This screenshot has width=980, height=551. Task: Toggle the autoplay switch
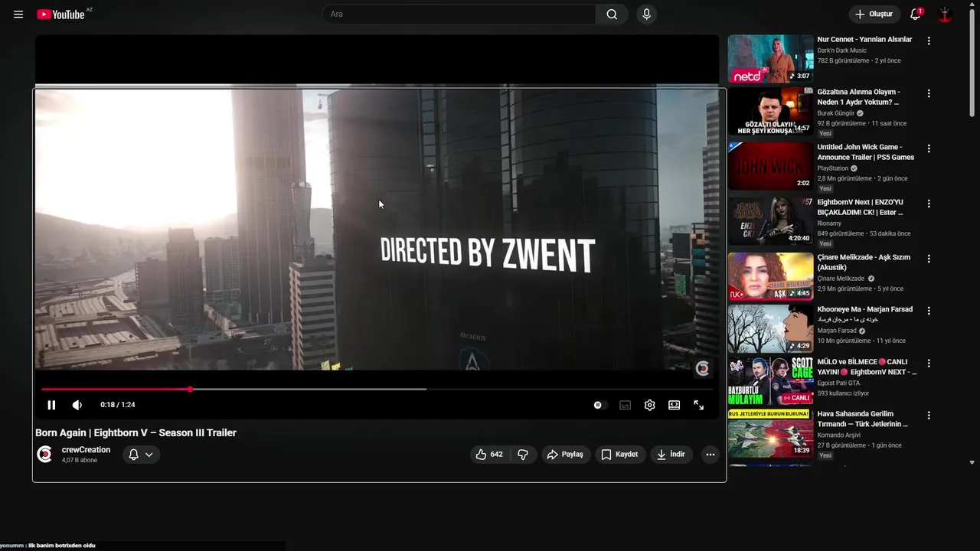click(x=600, y=405)
